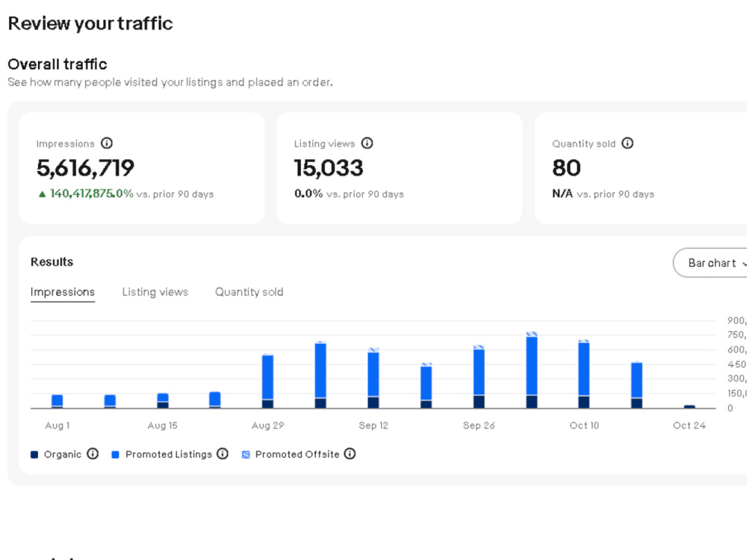This screenshot has width=747, height=560.
Task: Click the Review your traffic heading
Action: coord(90,23)
